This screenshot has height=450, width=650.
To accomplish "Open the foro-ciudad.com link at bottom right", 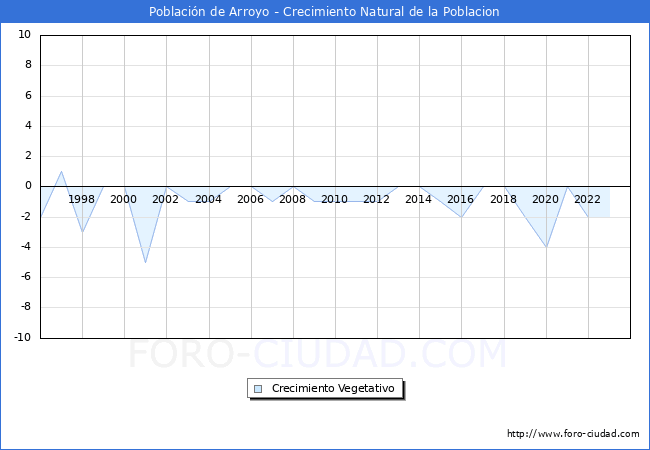I will (x=572, y=434).
